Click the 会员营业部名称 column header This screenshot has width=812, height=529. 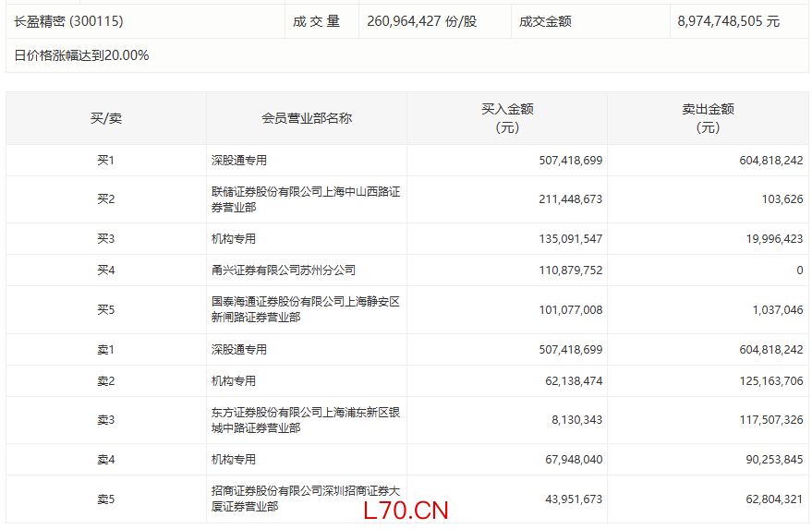coord(307,118)
